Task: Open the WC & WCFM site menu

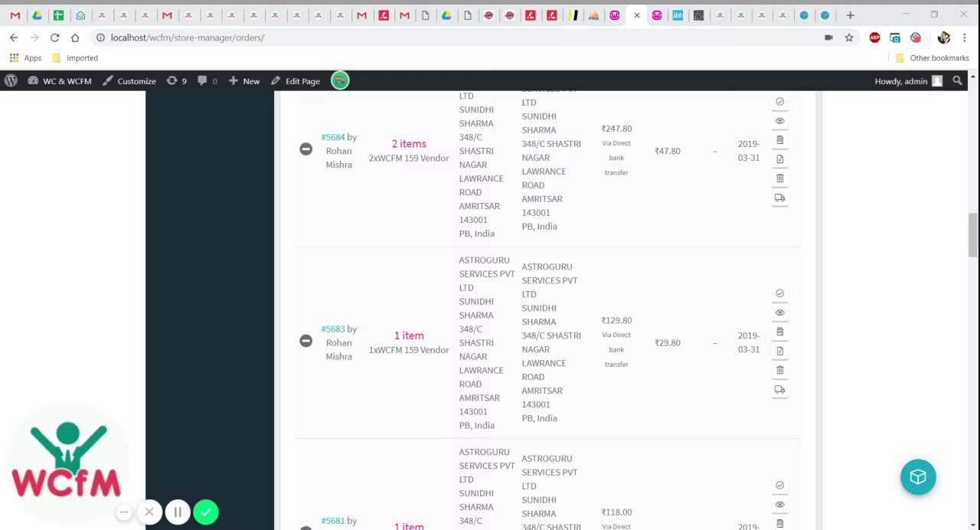Action: (60, 80)
